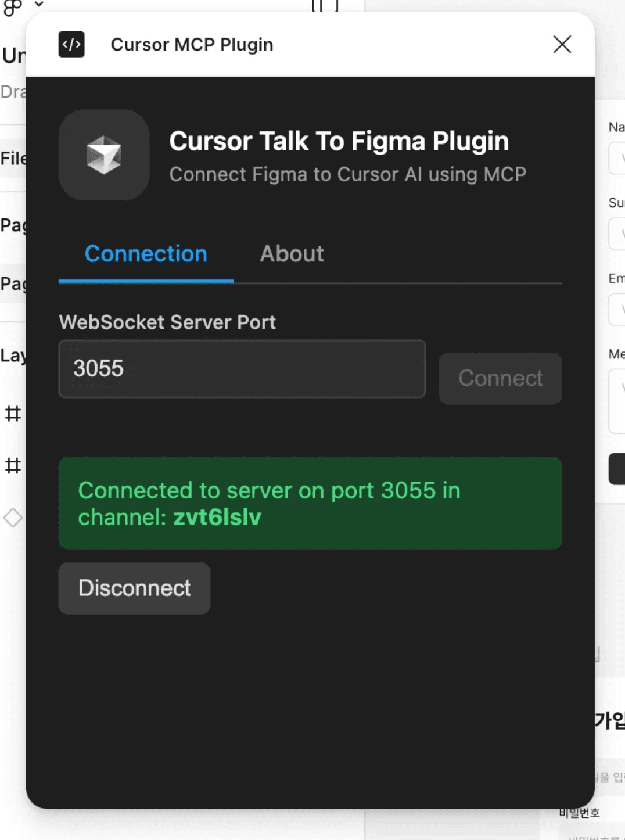
Task: Switch to the Connection tab
Action: coord(146,254)
